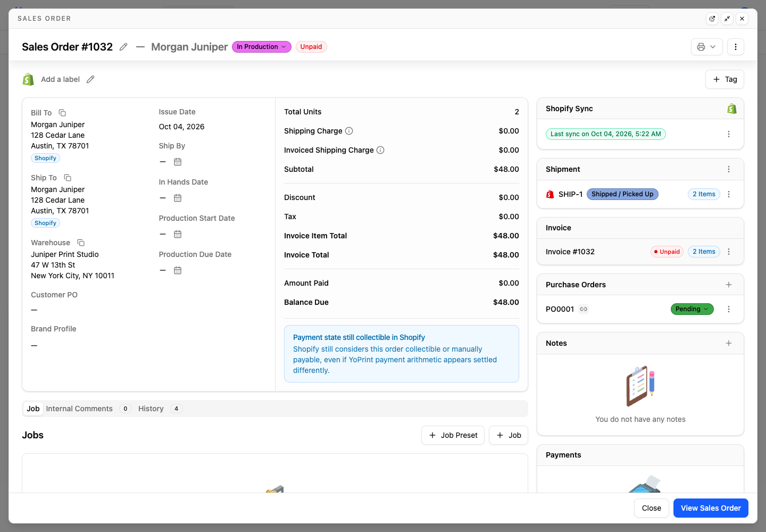Open the Shopify Sync row options menu
This screenshot has width=766, height=532.
point(729,134)
